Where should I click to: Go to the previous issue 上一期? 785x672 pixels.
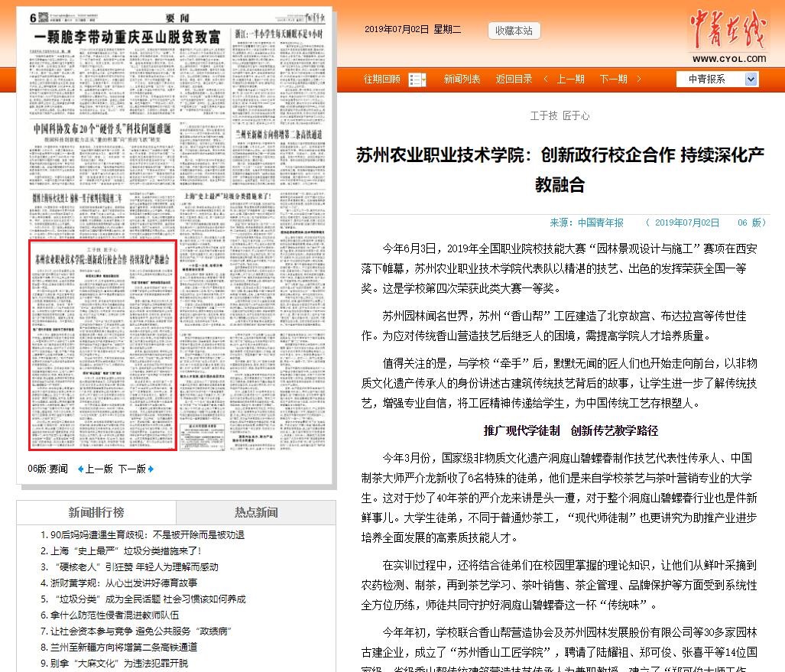(x=571, y=79)
